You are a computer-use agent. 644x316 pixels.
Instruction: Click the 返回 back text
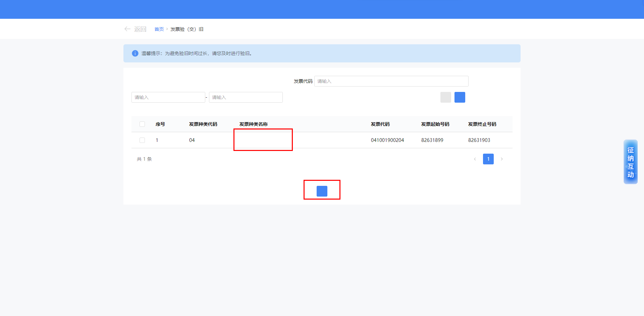[140, 29]
